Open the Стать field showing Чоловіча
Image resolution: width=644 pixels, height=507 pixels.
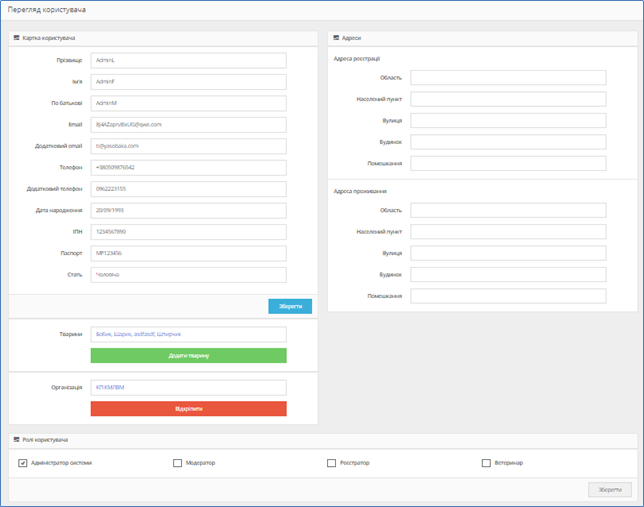click(x=188, y=275)
